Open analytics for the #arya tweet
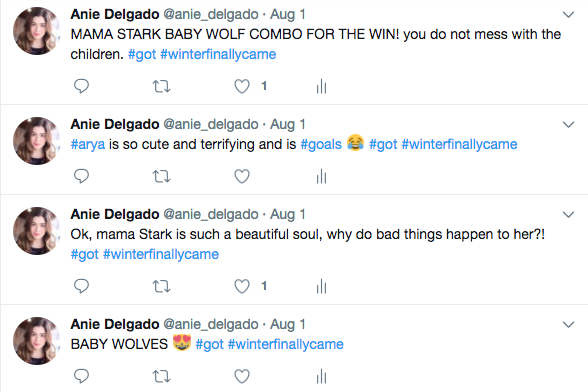 click(321, 177)
